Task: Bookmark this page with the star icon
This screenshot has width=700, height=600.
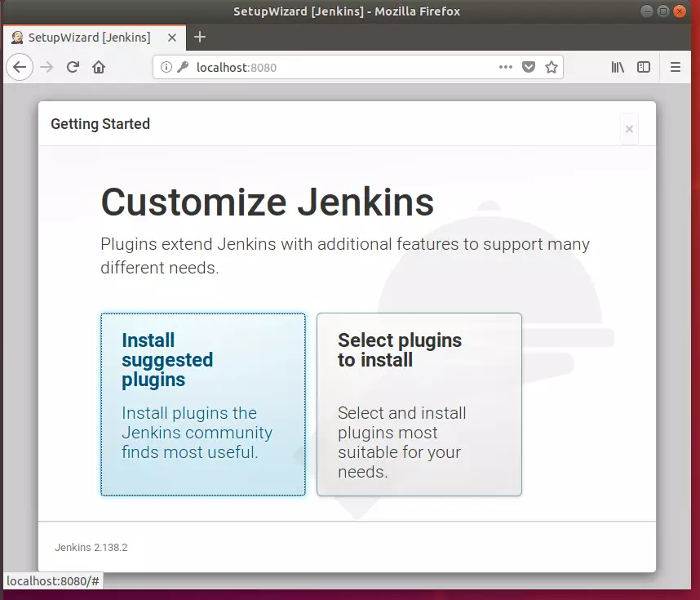Action: [x=552, y=68]
